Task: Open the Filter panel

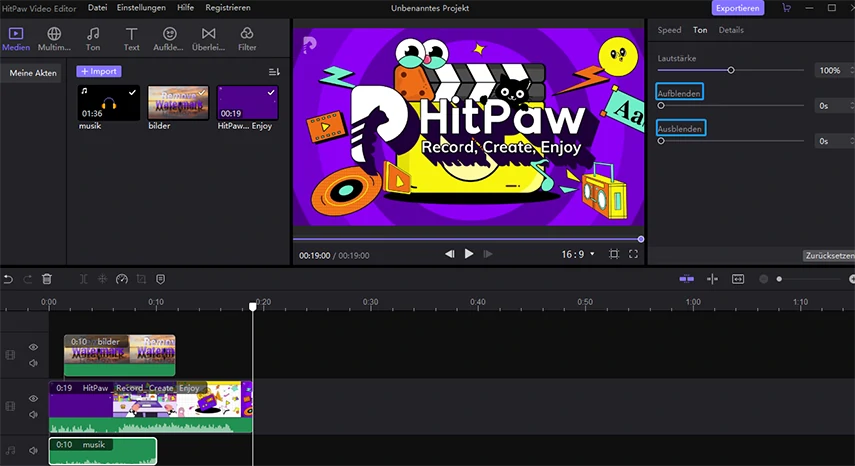Action: [247, 34]
